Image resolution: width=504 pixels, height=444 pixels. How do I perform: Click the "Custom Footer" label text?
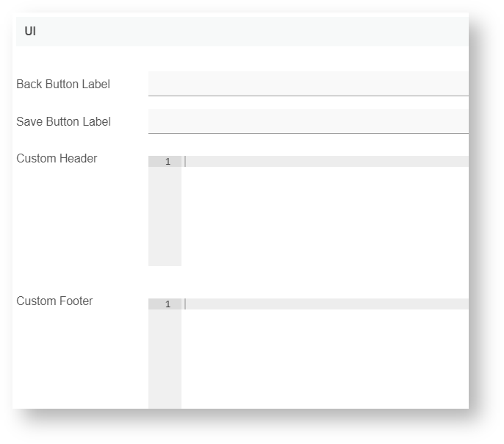54,301
